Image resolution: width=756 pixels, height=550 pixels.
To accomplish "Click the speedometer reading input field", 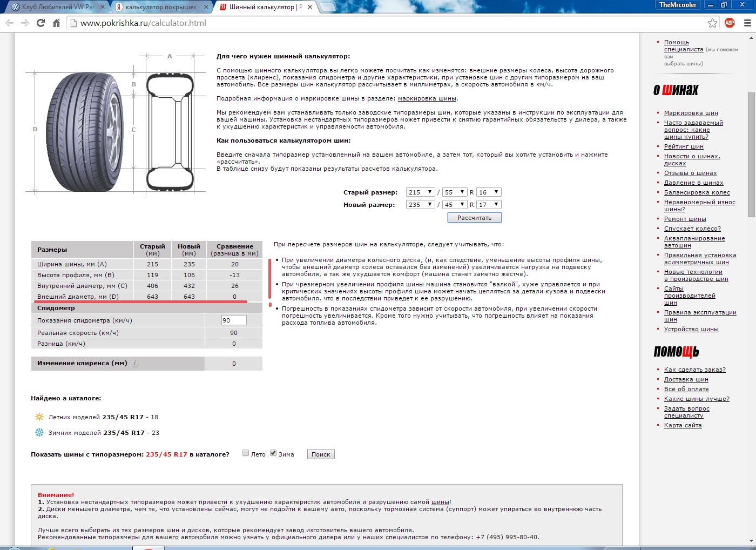I will coord(234,320).
